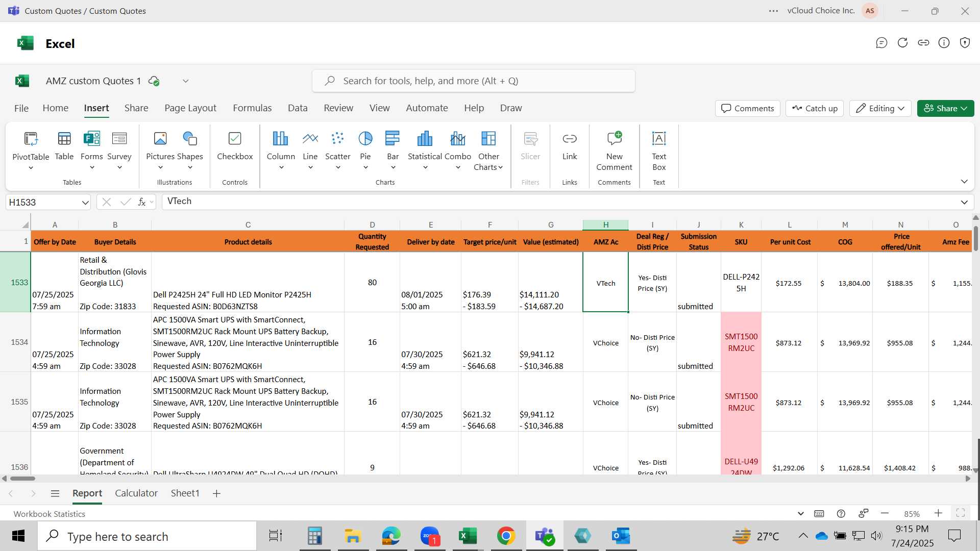Image resolution: width=980 pixels, height=551 pixels.
Task: Open the Review ribbon tab
Action: (338, 108)
